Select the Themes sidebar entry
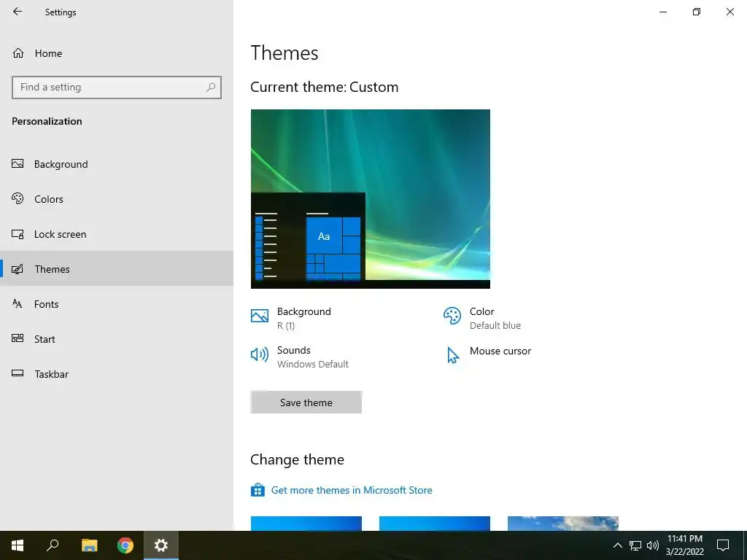 coord(117,269)
